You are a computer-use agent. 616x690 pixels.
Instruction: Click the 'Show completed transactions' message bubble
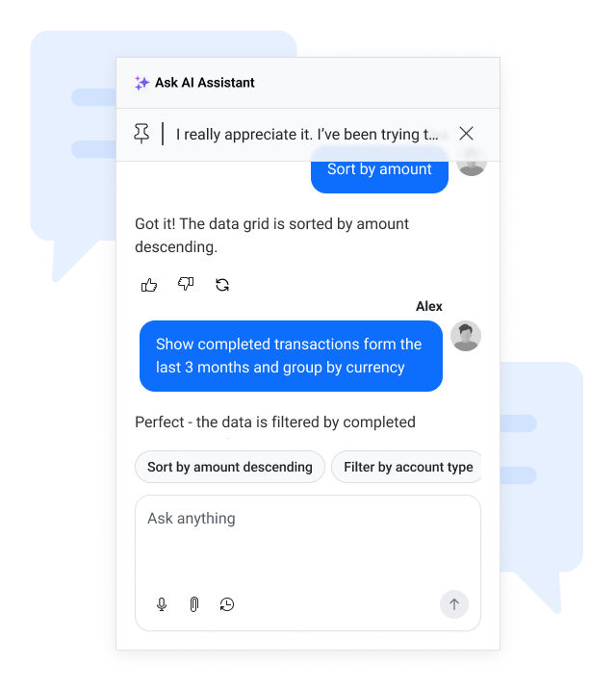click(x=290, y=356)
